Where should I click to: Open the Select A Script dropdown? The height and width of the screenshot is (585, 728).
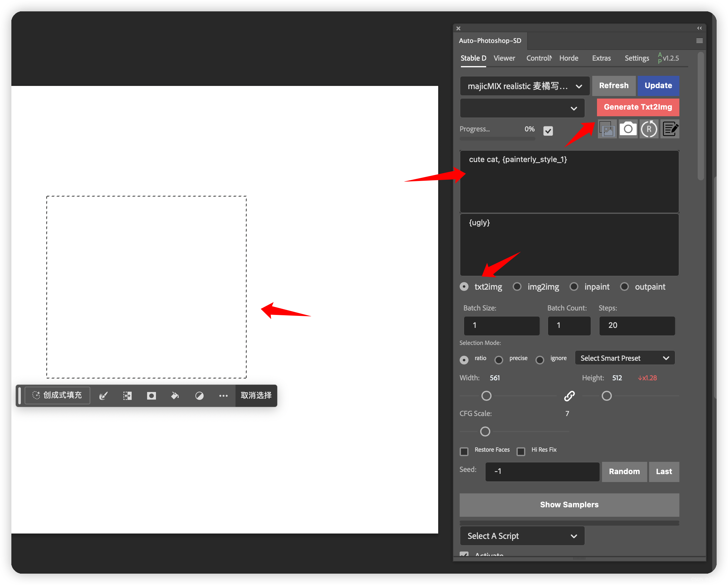pyautogui.click(x=522, y=536)
